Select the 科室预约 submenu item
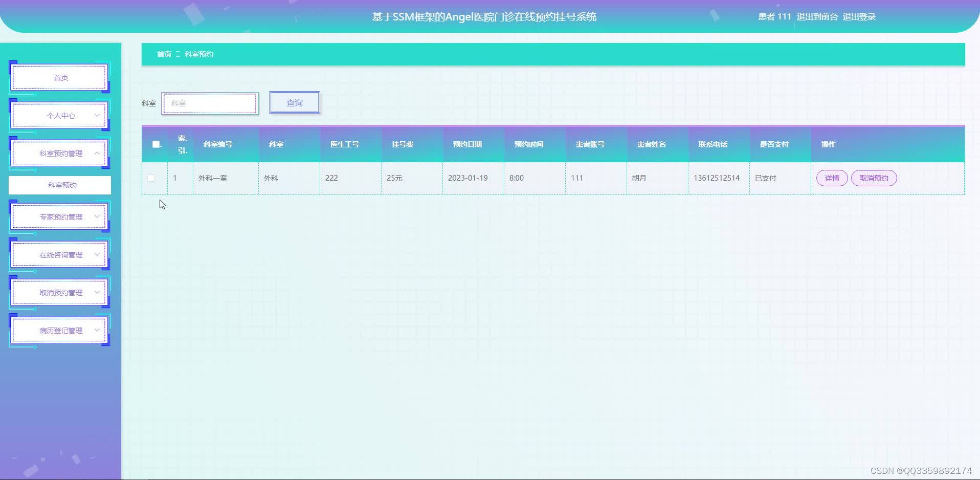This screenshot has width=980, height=480. [60, 185]
